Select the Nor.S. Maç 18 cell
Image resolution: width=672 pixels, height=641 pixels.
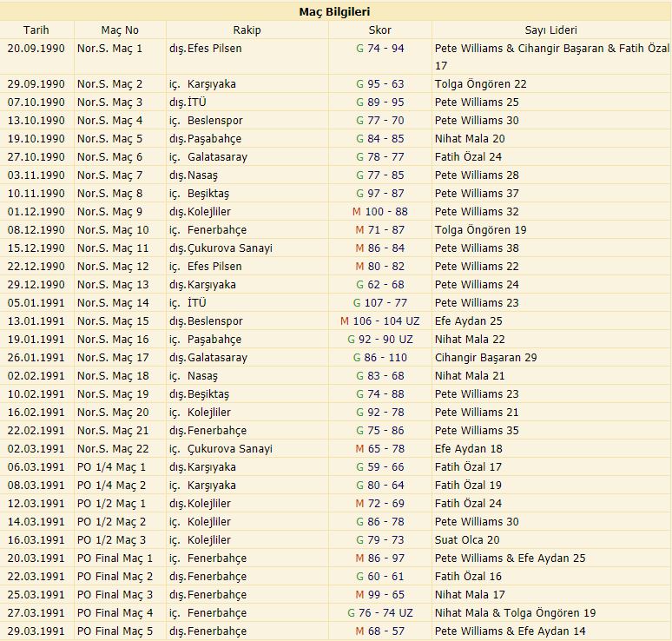(x=113, y=375)
